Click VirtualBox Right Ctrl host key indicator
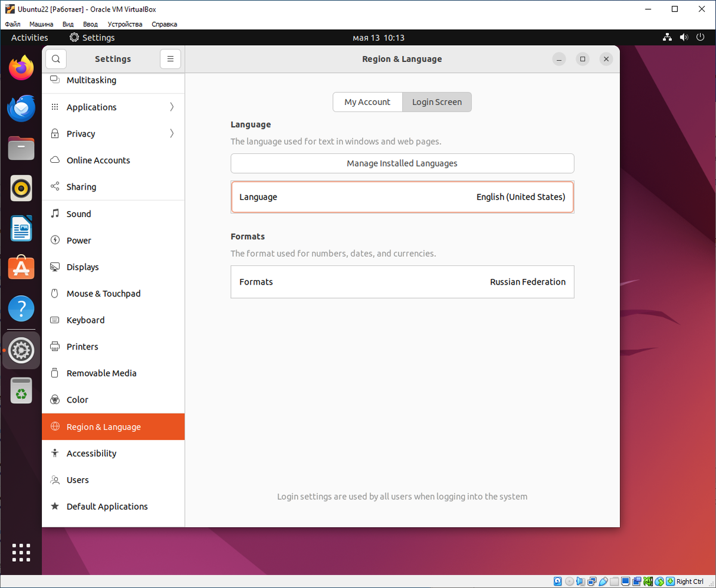The image size is (716, 588). tap(689, 581)
